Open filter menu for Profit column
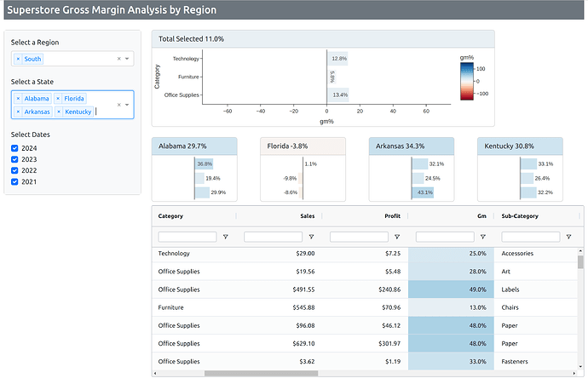The height and width of the screenshot is (384, 588). click(x=397, y=237)
